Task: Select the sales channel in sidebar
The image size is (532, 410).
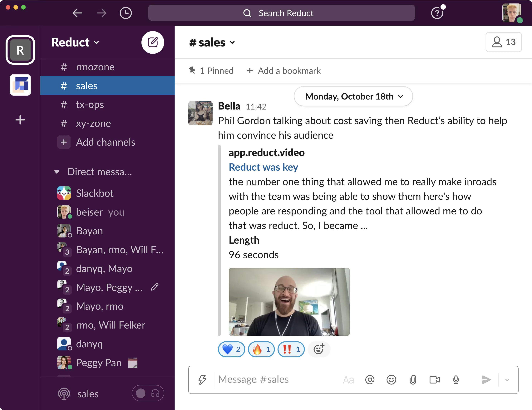Action: coord(107,85)
